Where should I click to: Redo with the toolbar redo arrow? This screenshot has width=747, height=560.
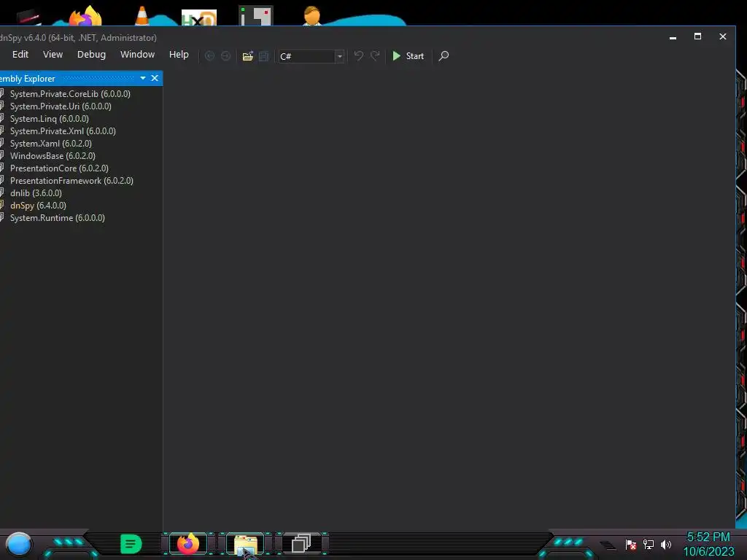[376, 55]
